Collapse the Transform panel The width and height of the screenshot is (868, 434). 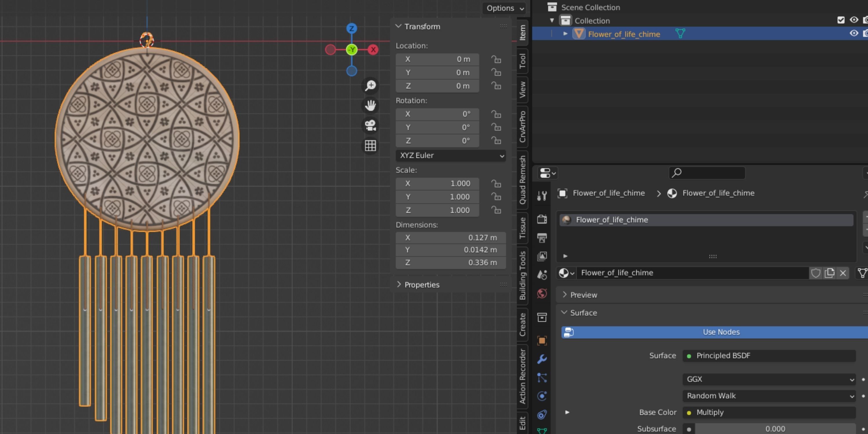click(x=398, y=26)
